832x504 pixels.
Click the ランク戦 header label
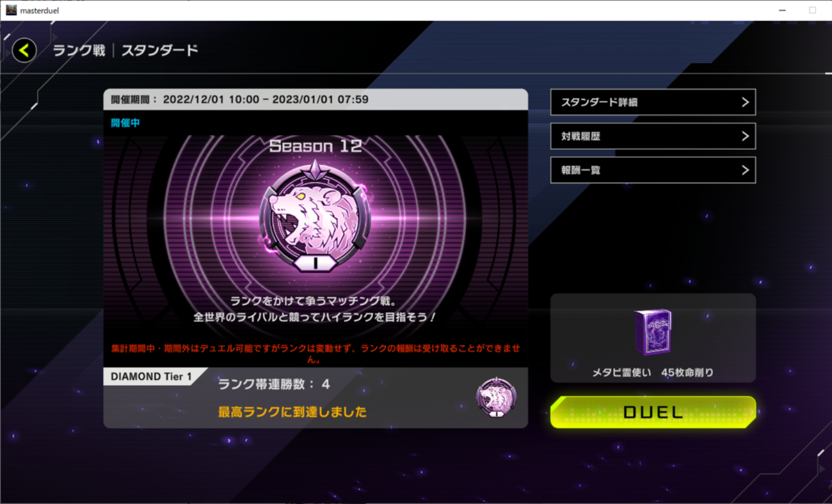click(x=79, y=51)
